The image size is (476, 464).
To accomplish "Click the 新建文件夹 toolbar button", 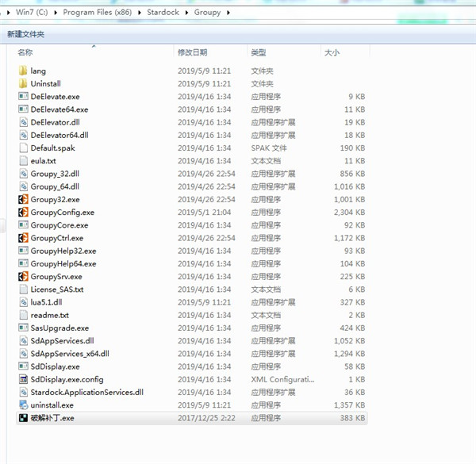I will 26,34.
